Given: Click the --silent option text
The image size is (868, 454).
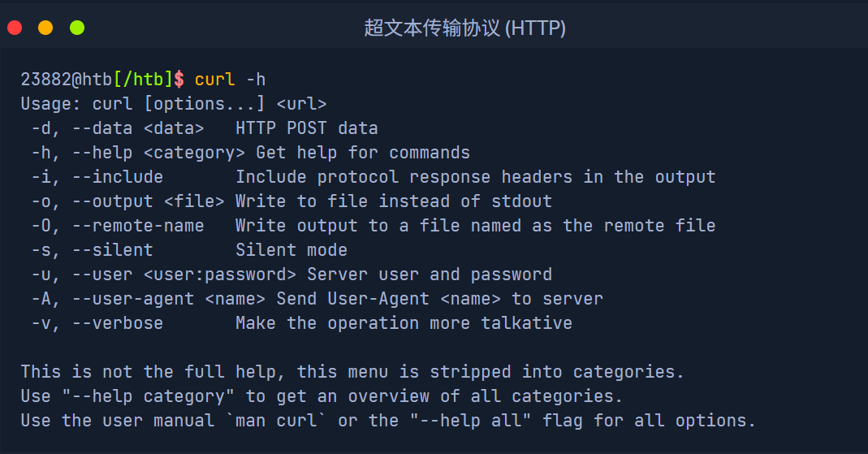Looking at the screenshot, I should (x=112, y=250).
